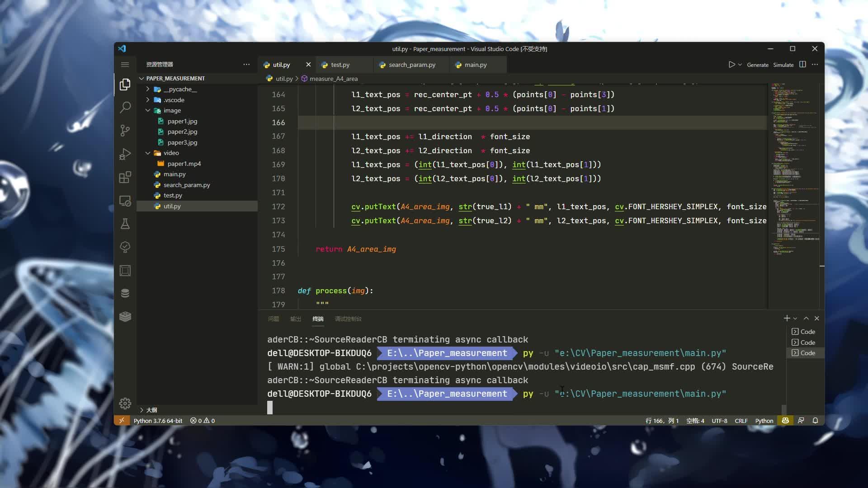Click the GitHub Copilot icon in status bar
This screenshot has height=488, width=868.
785,420
